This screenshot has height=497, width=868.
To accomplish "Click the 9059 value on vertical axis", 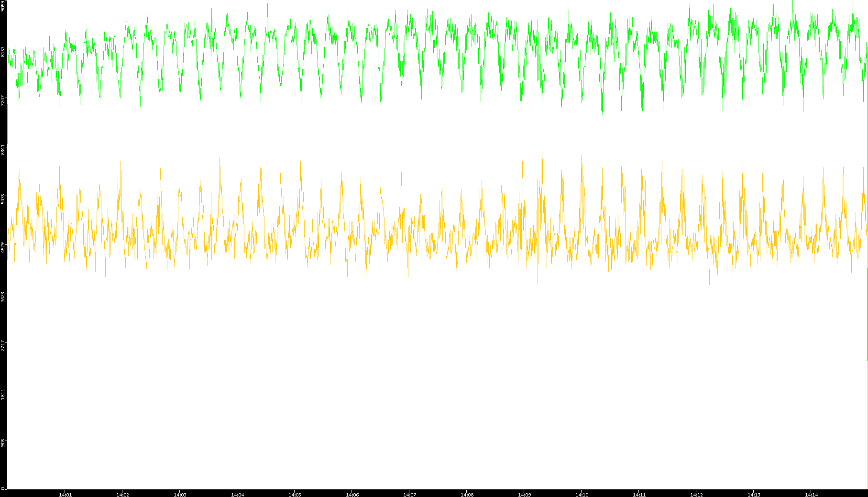I will coord(3,6).
